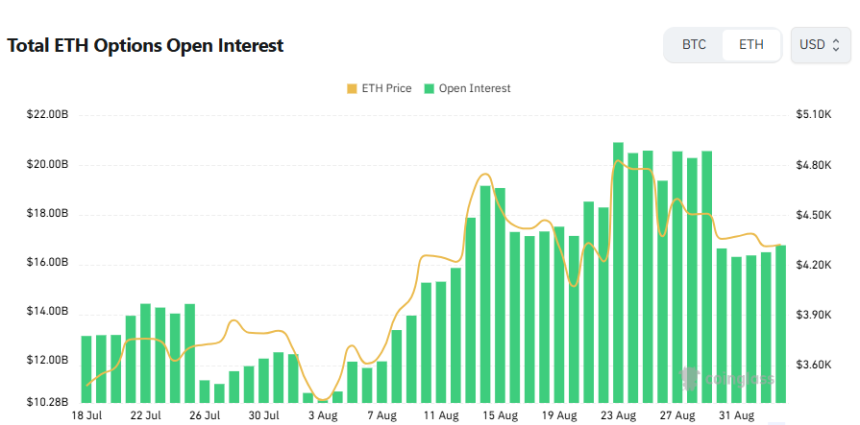
Task: Click the USD dropdown chevron arrows
Action: [836, 45]
